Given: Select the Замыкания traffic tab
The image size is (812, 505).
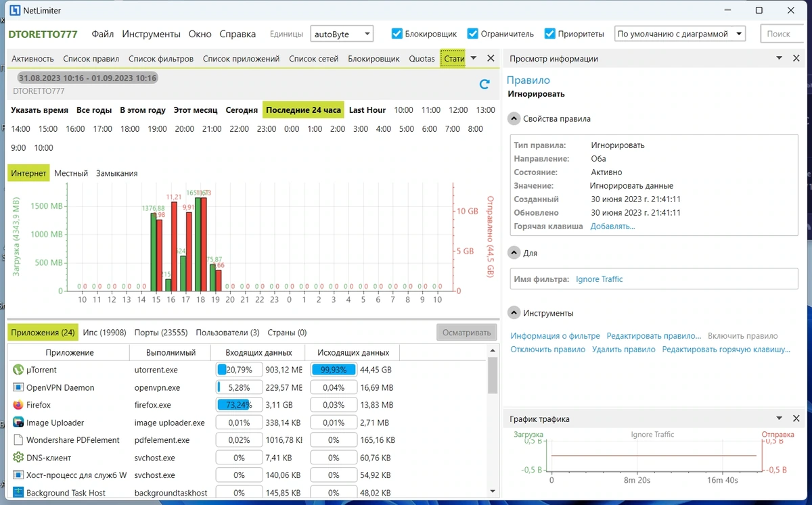Looking at the screenshot, I should [x=117, y=173].
